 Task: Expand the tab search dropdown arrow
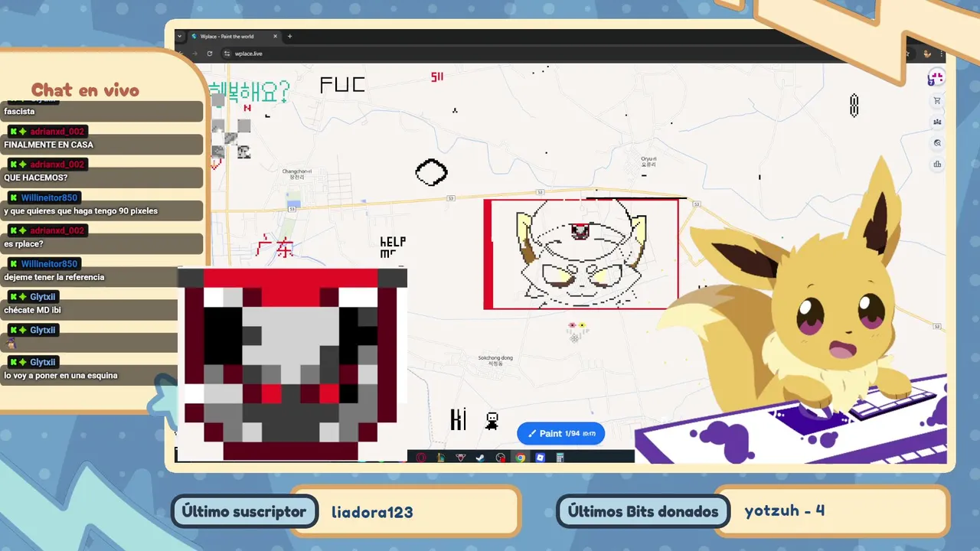(180, 36)
